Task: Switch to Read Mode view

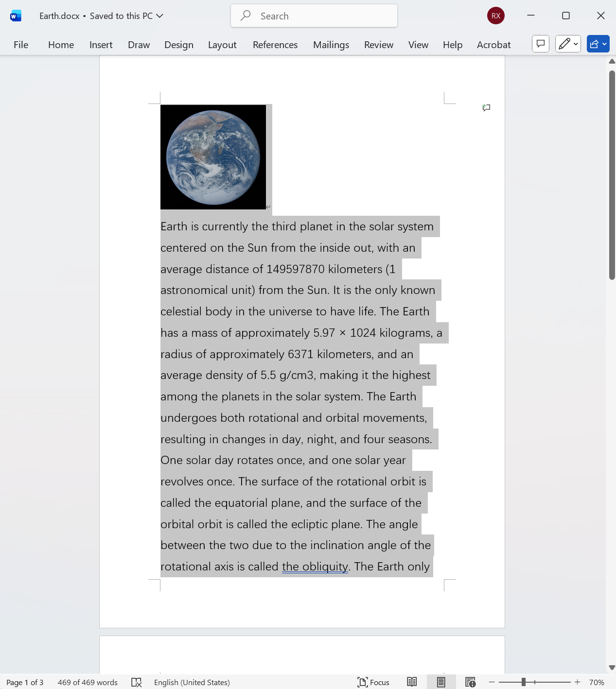Action: 412,682
